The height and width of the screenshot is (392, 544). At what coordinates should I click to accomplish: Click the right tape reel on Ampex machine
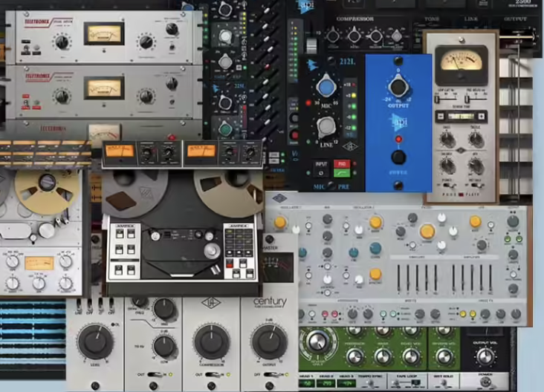pos(228,192)
